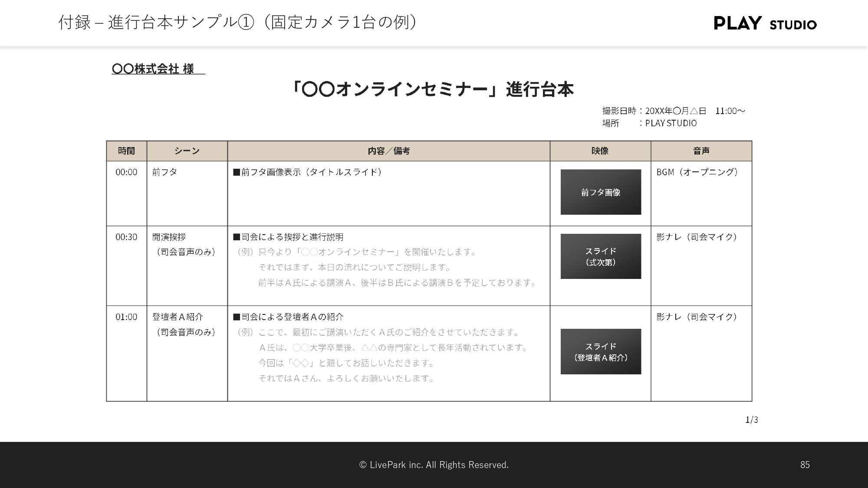This screenshot has width=868, height=488.
Task: Click the page number 85
Action: point(805,465)
